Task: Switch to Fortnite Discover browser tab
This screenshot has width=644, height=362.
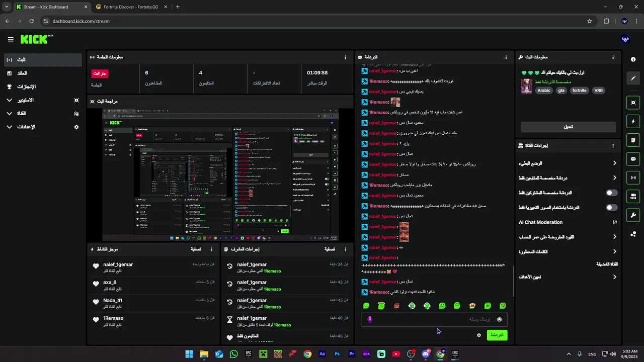Action: point(131,7)
